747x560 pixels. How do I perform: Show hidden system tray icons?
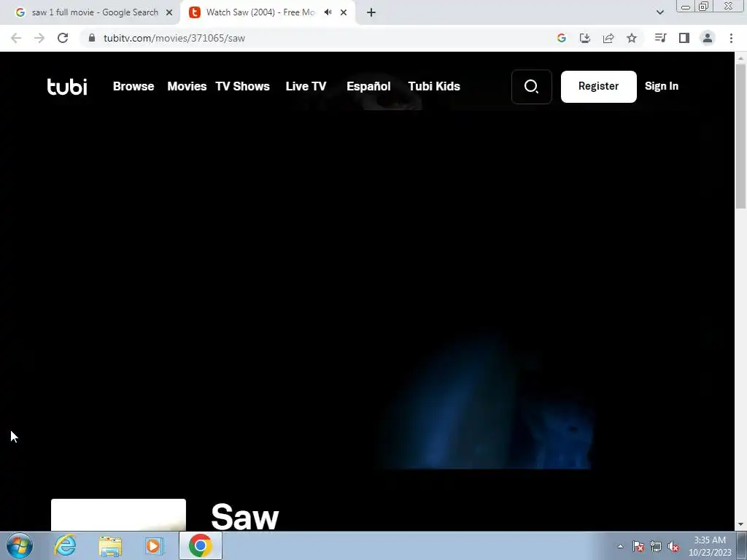[620, 546]
